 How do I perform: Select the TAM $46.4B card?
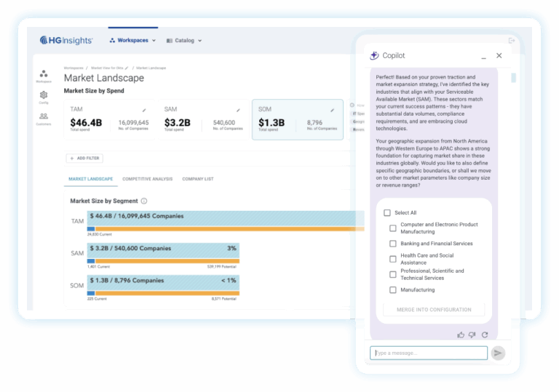[x=109, y=119]
